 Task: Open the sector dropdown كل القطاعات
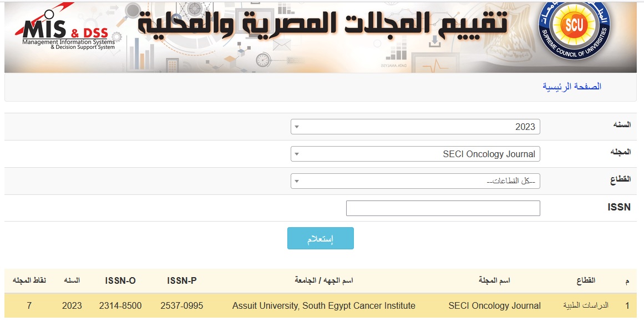point(415,181)
